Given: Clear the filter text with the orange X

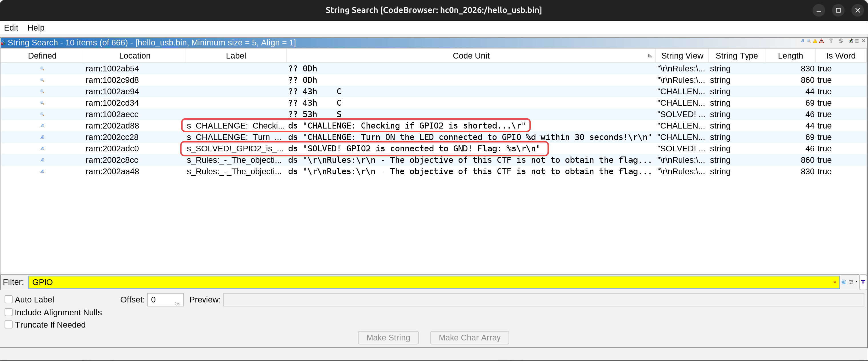Looking at the screenshot, I should click(x=835, y=282).
